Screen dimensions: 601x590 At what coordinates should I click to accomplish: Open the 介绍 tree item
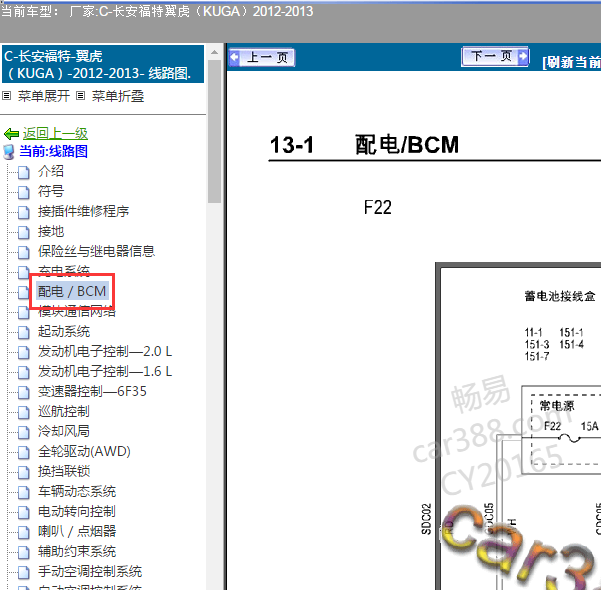(x=51, y=171)
